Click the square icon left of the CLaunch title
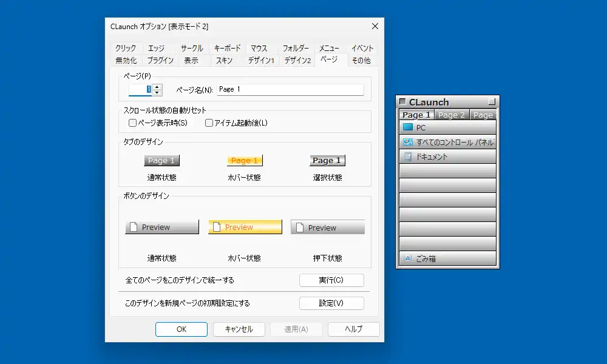Image resolution: width=607 pixels, height=364 pixels. pyautogui.click(x=402, y=102)
